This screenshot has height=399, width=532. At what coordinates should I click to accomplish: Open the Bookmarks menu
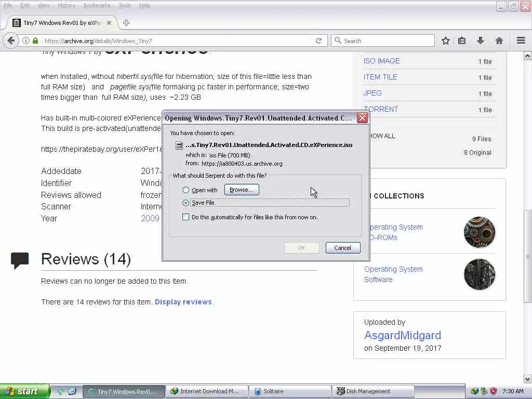point(97,5)
